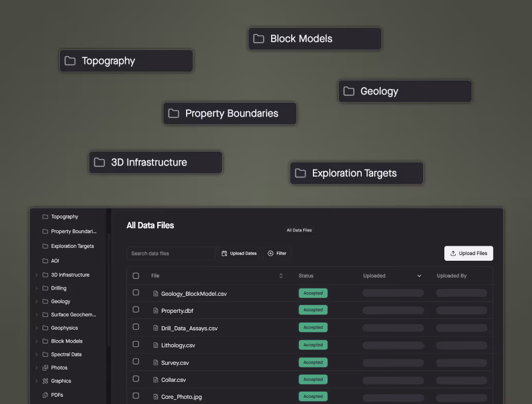Image resolution: width=532 pixels, height=404 pixels.
Task: Expand the Photos tree node
Action: 36,368
